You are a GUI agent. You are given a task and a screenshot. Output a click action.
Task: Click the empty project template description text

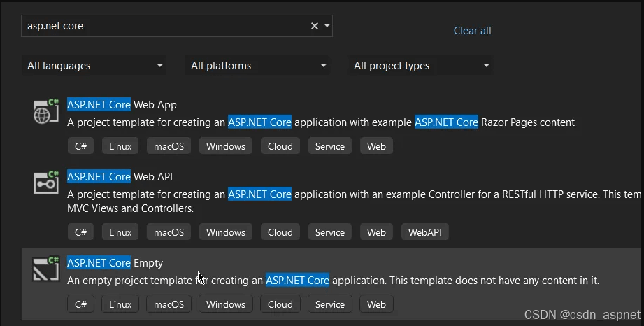(x=333, y=281)
